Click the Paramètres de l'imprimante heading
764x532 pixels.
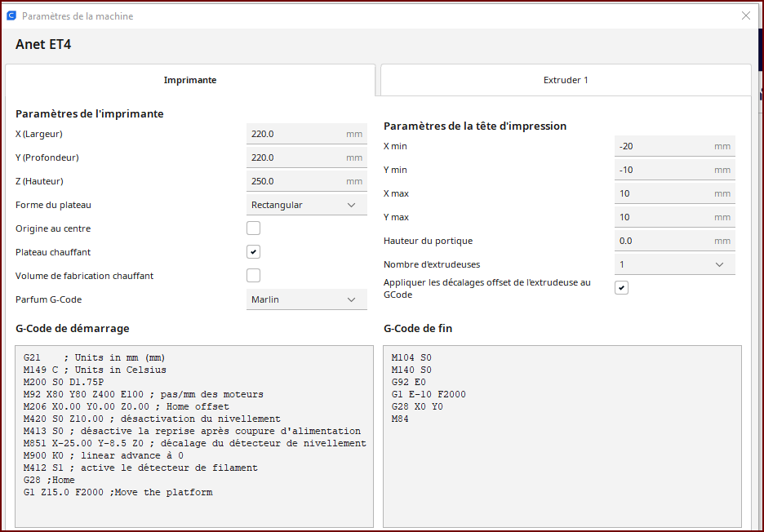click(x=90, y=113)
